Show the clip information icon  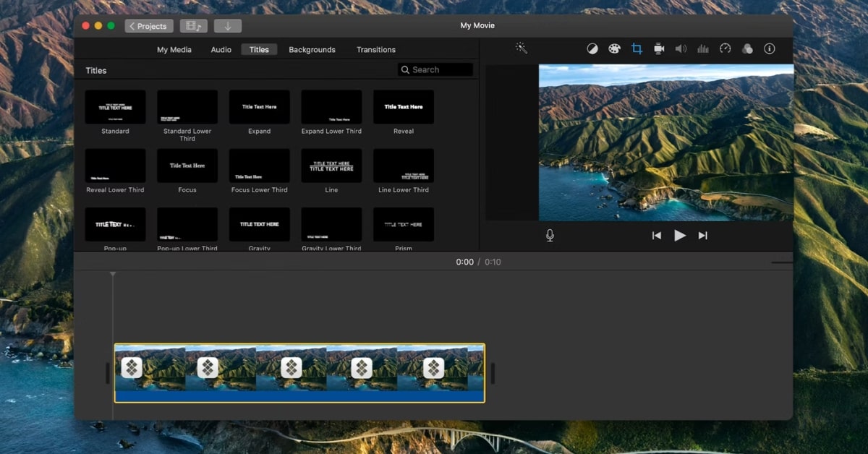pyautogui.click(x=770, y=48)
